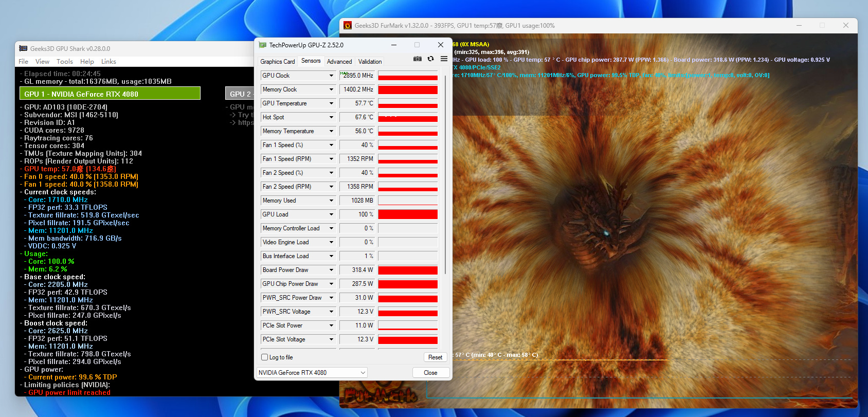Open the GPU-Z hamburger menu

[444, 59]
